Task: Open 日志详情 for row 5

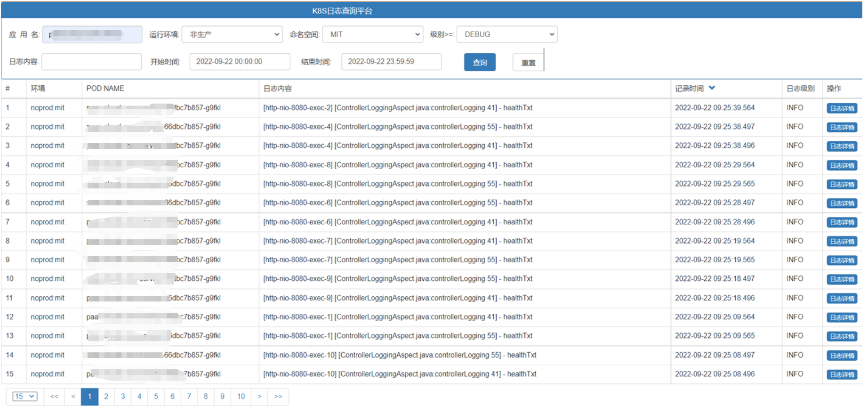Action: pyautogui.click(x=842, y=184)
